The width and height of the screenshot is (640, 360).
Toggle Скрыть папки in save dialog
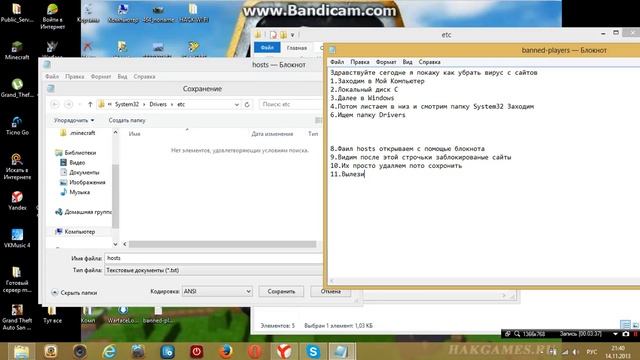tap(74, 293)
